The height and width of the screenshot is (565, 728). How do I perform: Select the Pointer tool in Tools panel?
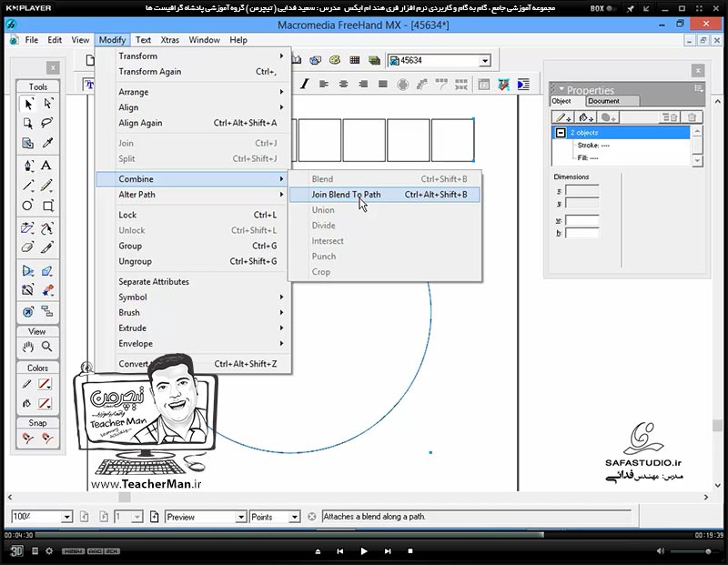(28, 104)
